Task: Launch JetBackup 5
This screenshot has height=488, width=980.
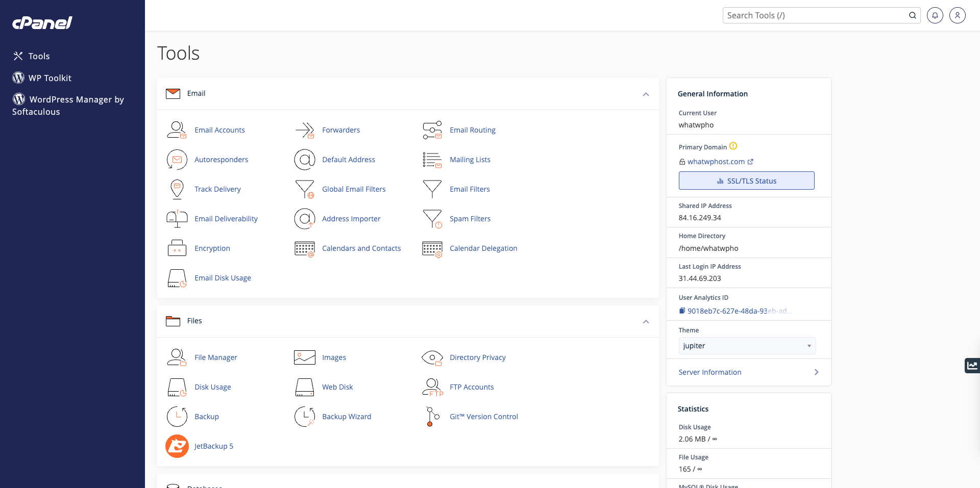Action: point(177,446)
